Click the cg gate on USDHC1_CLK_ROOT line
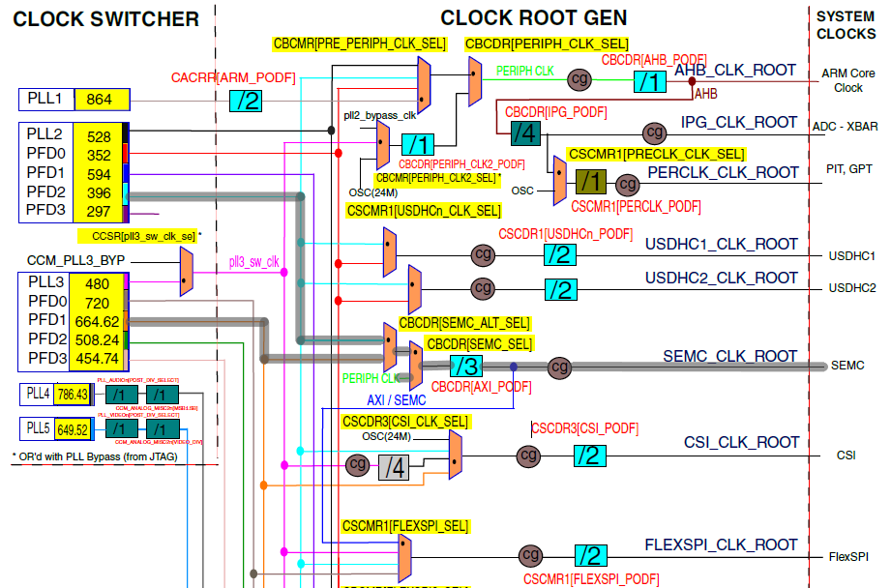Image resolution: width=891 pixels, height=588 pixels. coord(483,255)
